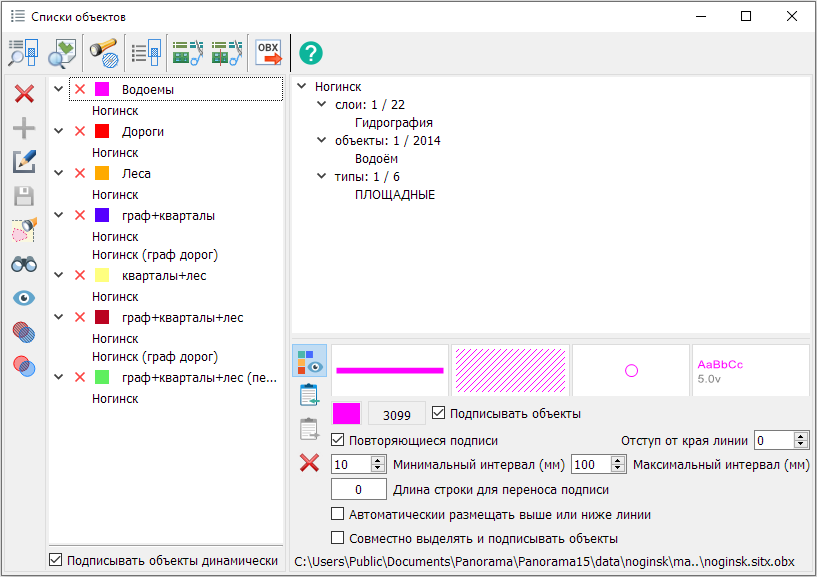Click the floppy disk save icon on left toolbar

23,195
